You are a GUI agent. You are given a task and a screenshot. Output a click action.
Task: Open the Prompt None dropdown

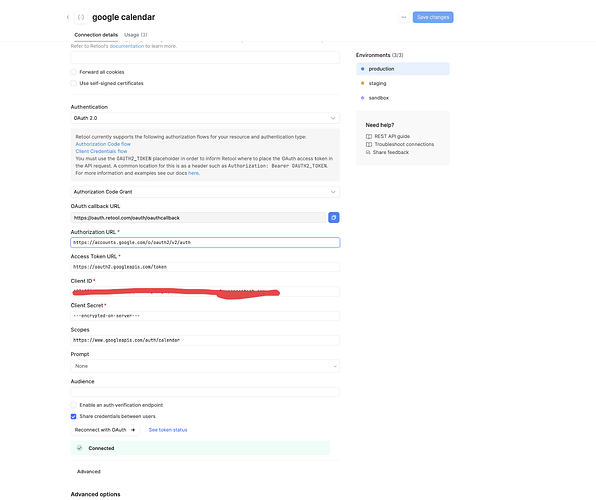pos(205,366)
